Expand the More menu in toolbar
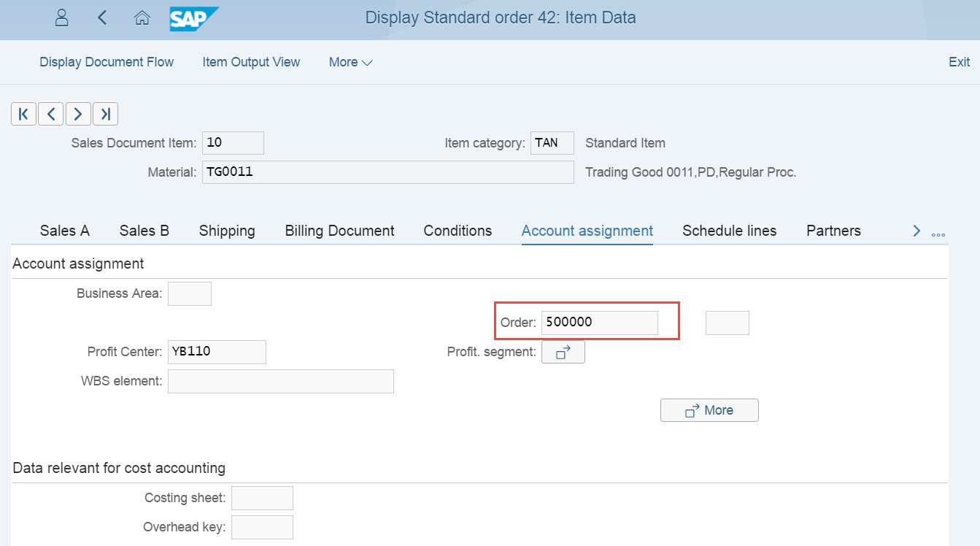This screenshot has width=980, height=546. tap(350, 62)
